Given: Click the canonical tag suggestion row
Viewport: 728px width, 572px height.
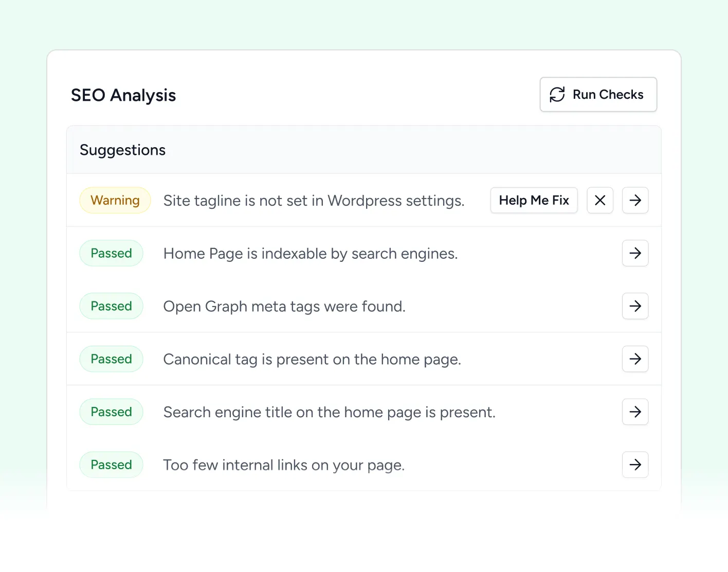Looking at the screenshot, I should [312, 359].
